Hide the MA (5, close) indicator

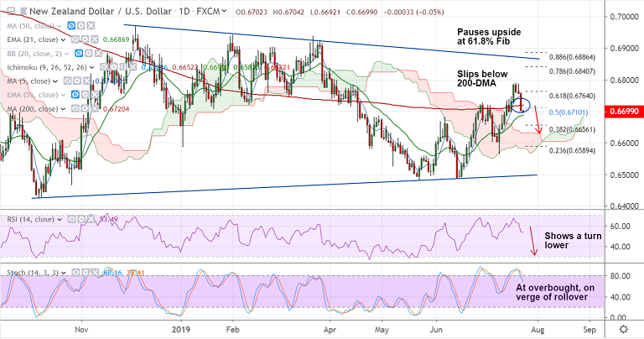(x=67, y=81)
